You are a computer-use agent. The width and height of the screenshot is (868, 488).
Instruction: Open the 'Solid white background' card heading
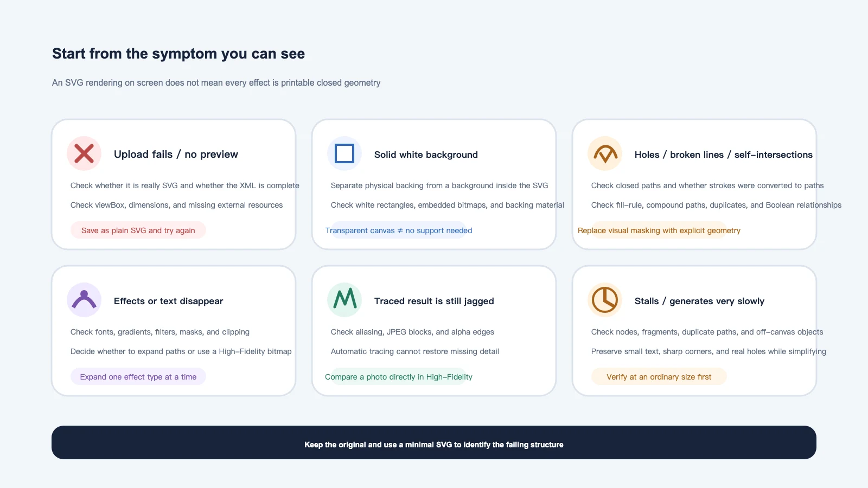(x=426, y=155)
